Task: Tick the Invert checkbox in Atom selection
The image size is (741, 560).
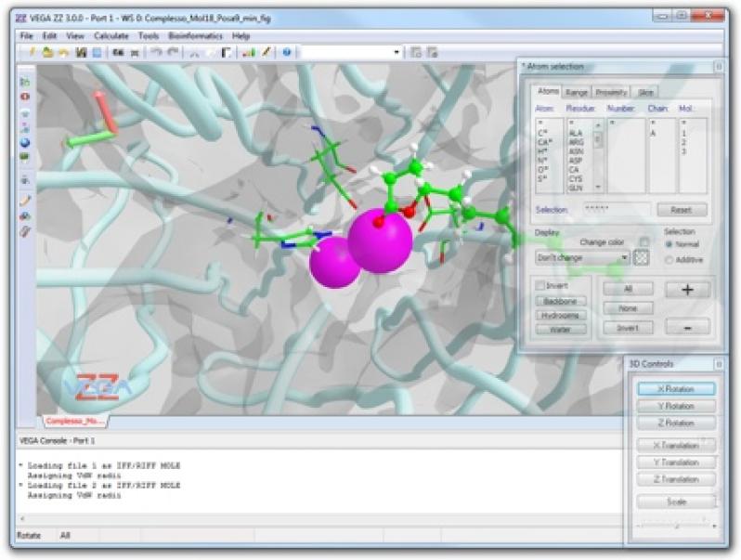Action: coord(539,286)
